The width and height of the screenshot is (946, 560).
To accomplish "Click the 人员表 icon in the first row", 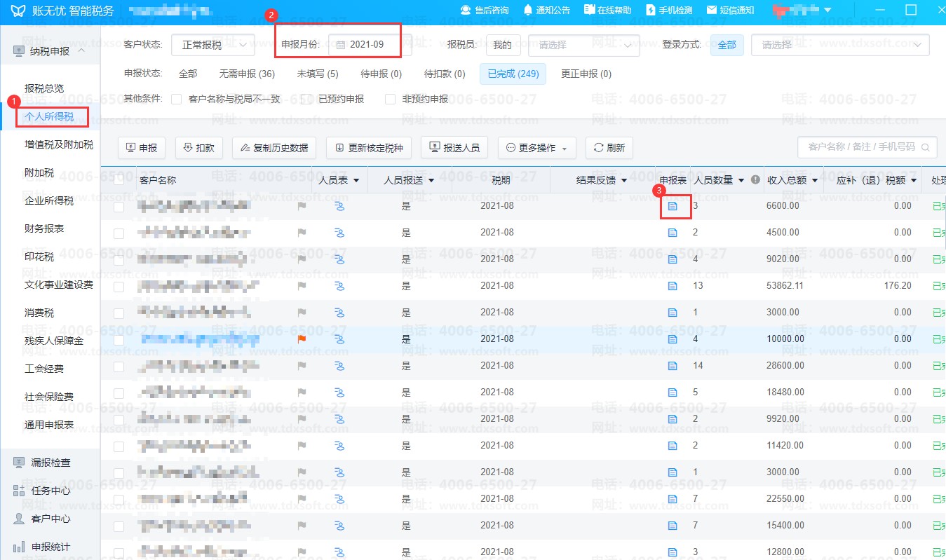I will click(x=339, y=206).
